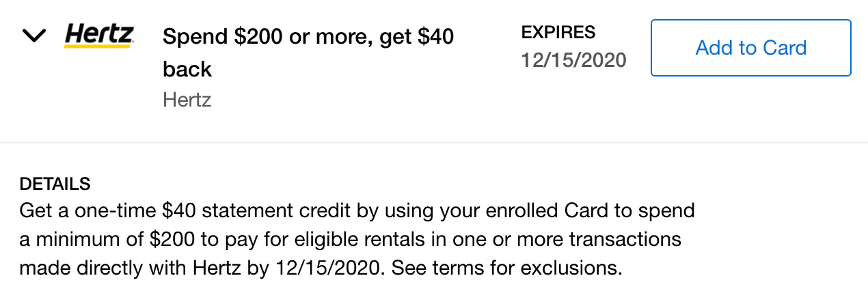Click the 12/15/2020 date under EXPIRES
Screen dimensions: 868x304
(573, 60)
